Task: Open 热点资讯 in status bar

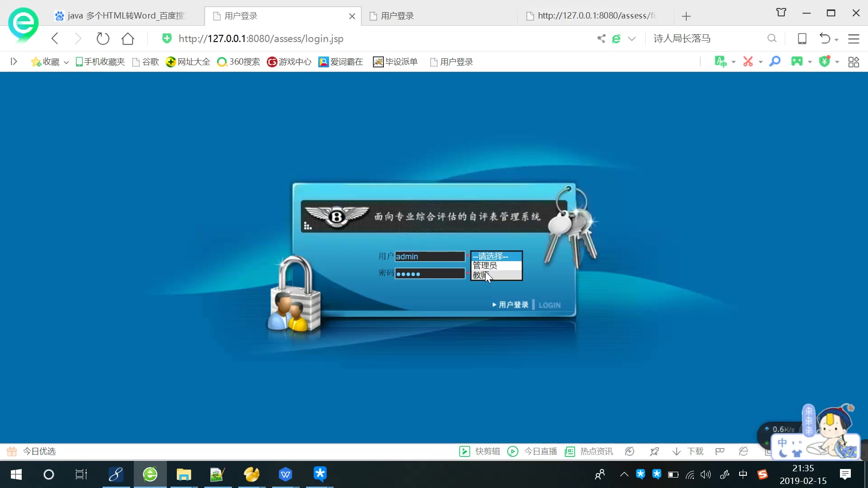Action: coord(589,451)
